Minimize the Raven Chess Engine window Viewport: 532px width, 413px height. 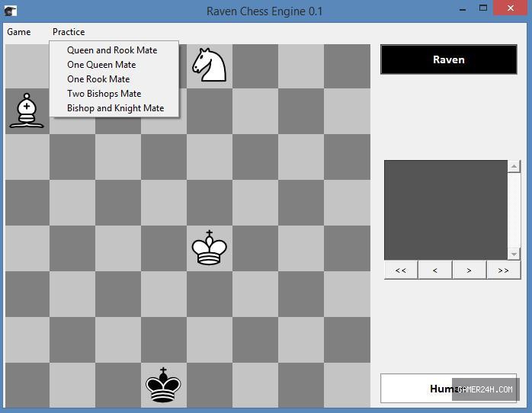(462, 8)
